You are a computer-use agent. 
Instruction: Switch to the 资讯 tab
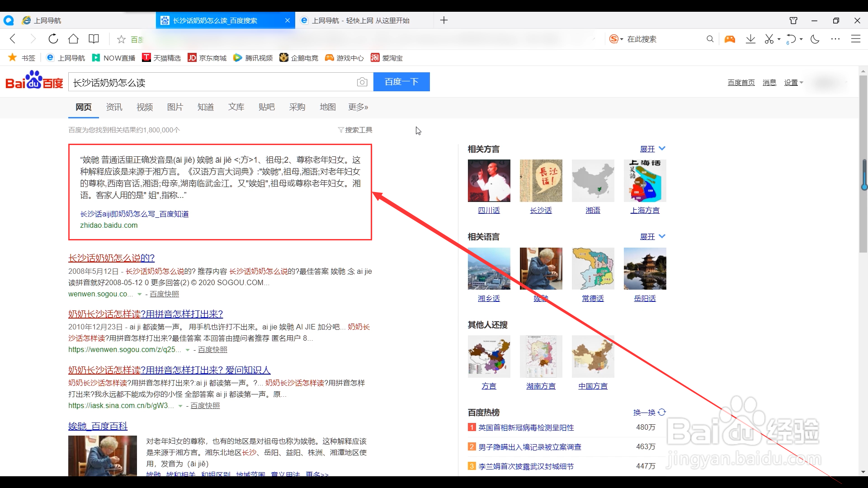[114, 107]
